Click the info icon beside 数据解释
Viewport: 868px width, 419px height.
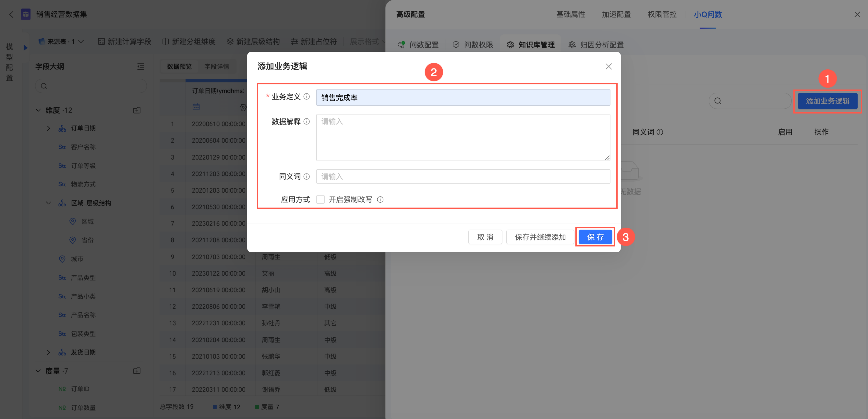306,122
